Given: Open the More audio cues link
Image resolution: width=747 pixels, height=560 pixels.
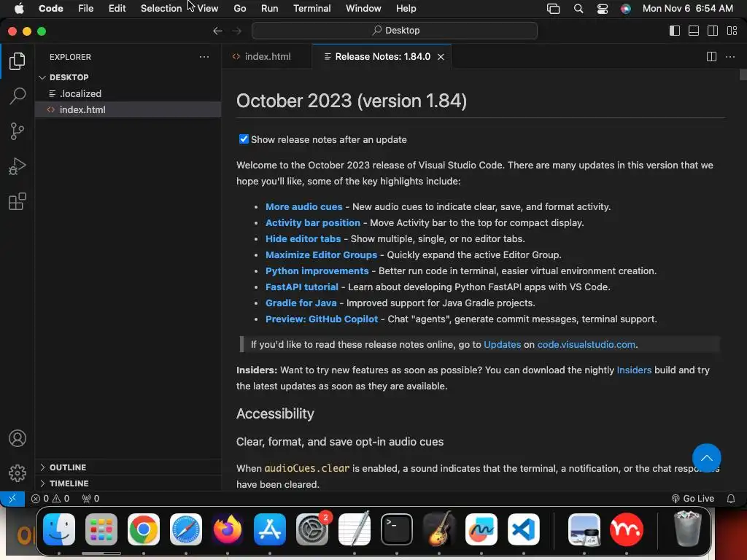Looking at the screenshot, I should point(303,206).
